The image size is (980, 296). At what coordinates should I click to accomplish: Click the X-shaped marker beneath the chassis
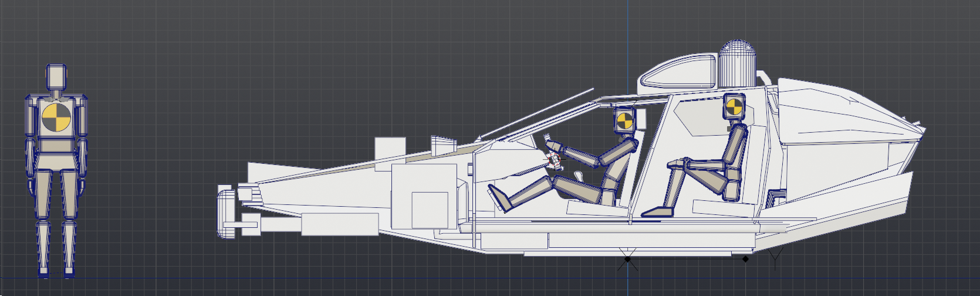(x=627, y=258)
